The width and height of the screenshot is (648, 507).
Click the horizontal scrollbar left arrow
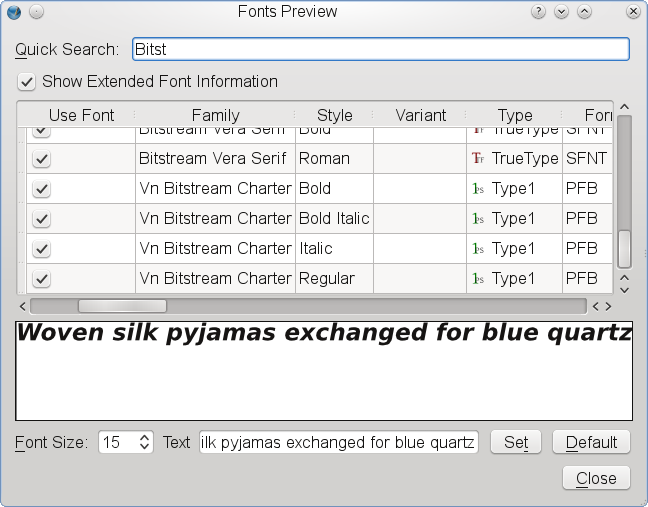(23, 306)
